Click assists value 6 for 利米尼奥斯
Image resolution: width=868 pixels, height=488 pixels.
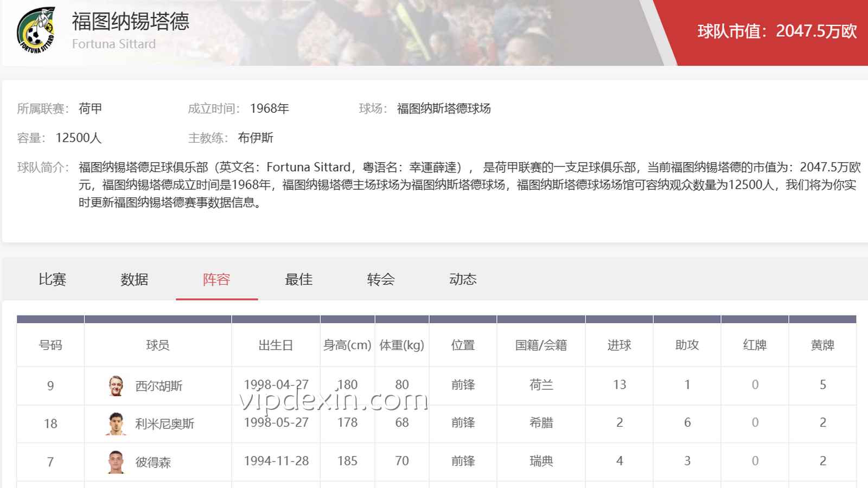click(x=687, y=422)
